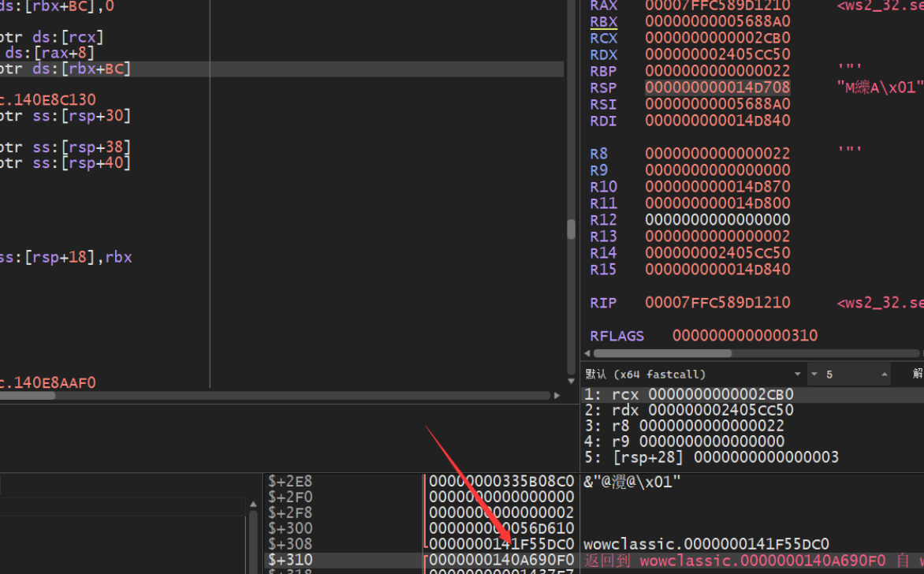The height and width of the screenshot is (574, 924).
Task: Click the disassembly vertical scrollbar thumb
Action: coord(571,229)
